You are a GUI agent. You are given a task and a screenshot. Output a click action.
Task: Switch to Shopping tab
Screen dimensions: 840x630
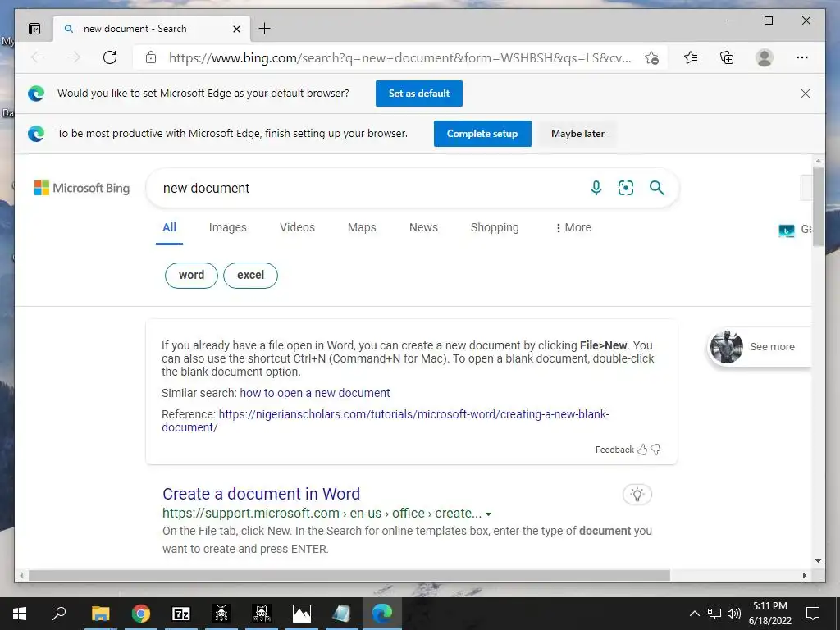(495, 228)
